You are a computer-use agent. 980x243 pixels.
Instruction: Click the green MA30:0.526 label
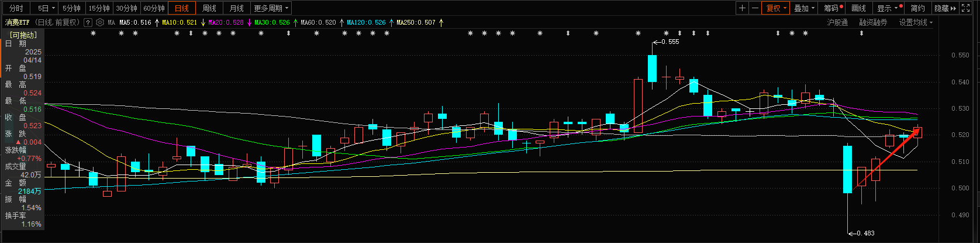click(272, 23)
